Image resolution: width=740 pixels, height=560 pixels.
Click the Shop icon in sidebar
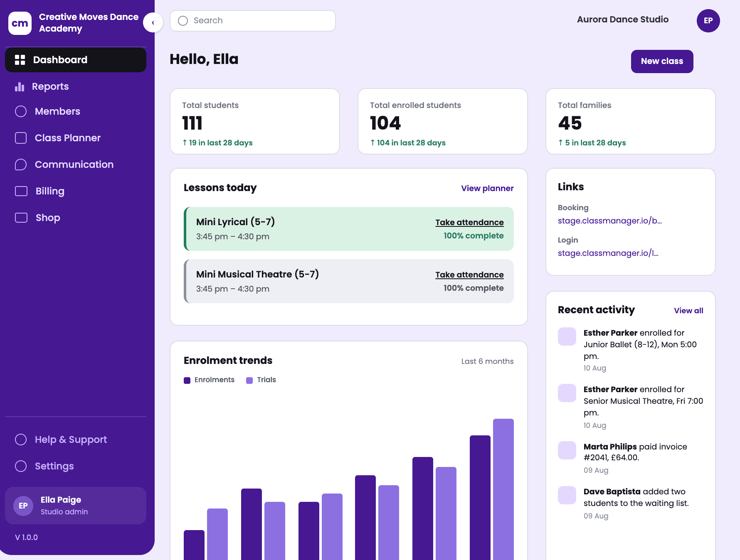(21, 218)
